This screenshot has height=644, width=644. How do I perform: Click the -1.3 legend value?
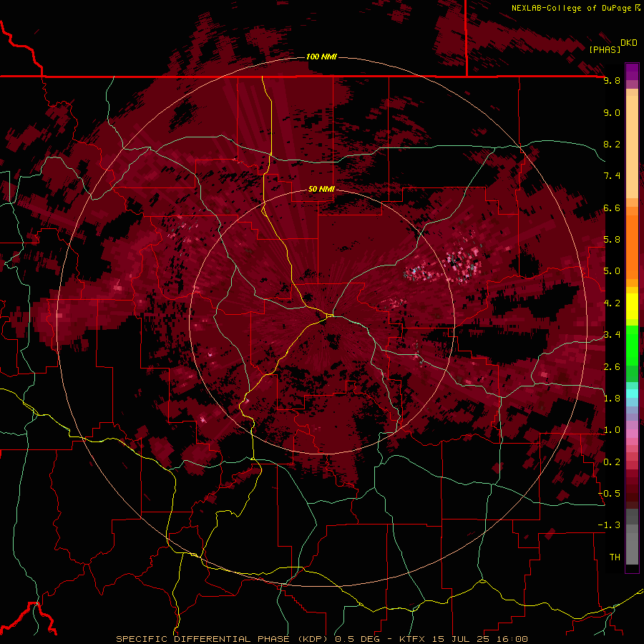(609, 525)
